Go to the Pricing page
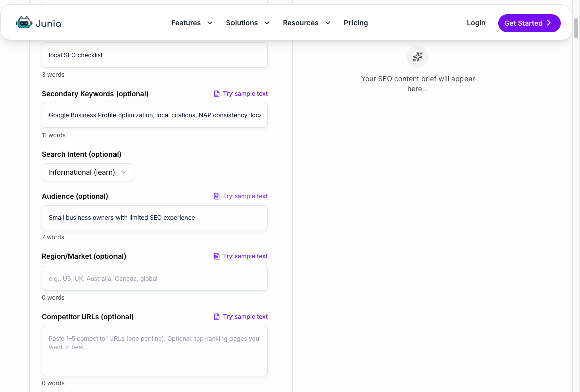Viewport: 580px width, 392px height. click(x=356, y=23)
